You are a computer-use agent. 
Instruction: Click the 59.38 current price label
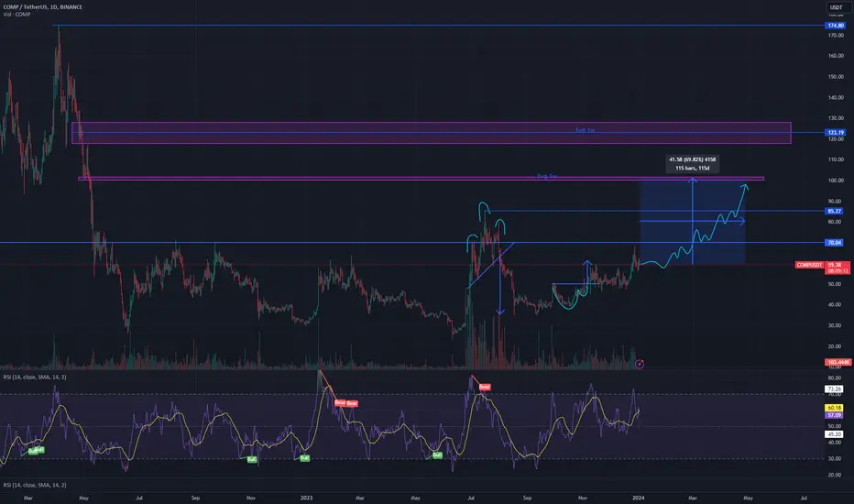[835, 265]
